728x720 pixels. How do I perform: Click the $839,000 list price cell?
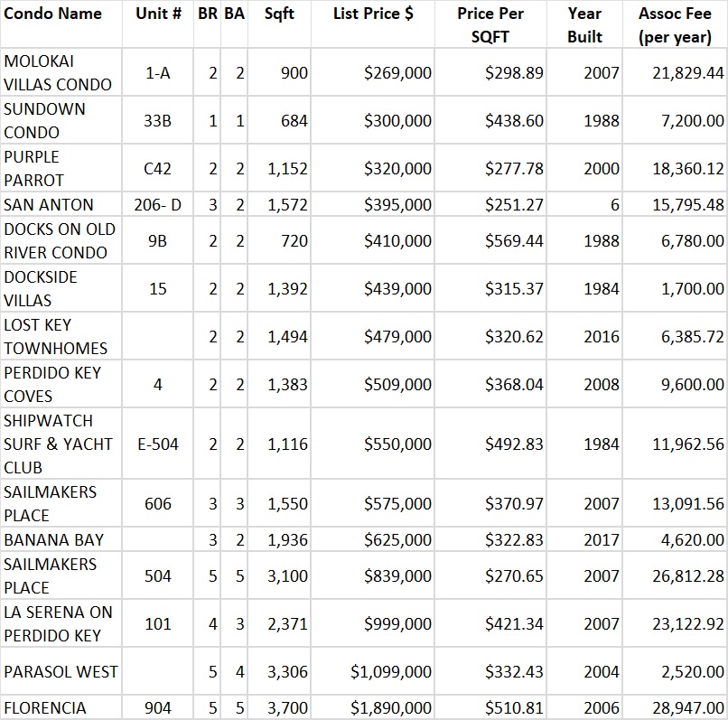point(397,576)
